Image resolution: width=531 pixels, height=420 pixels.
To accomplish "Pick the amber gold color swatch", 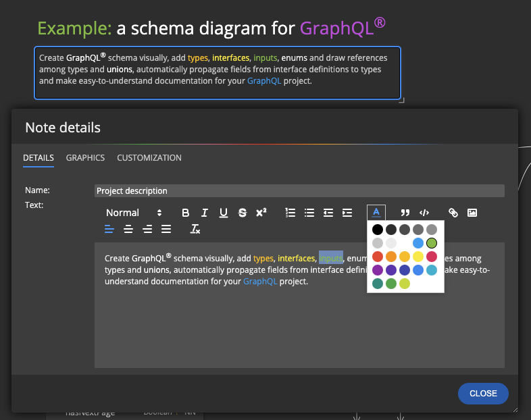I will coord(405,257).
